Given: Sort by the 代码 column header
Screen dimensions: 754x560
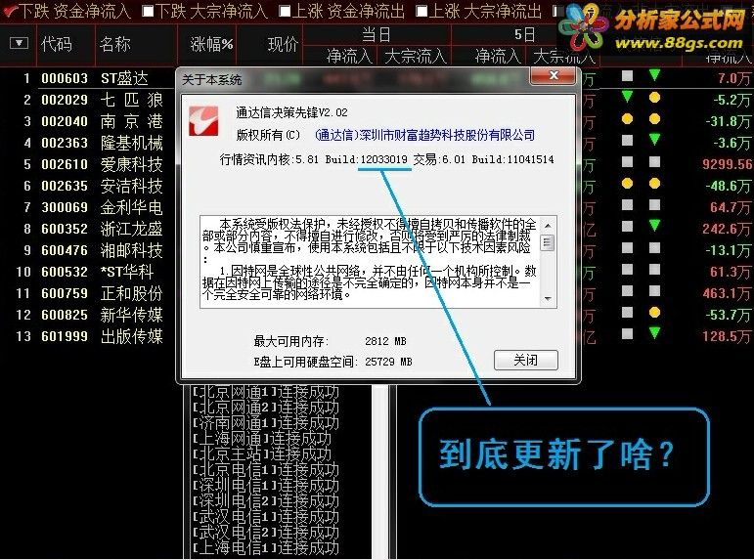Looking at the screenshot, I should (57, 44).
